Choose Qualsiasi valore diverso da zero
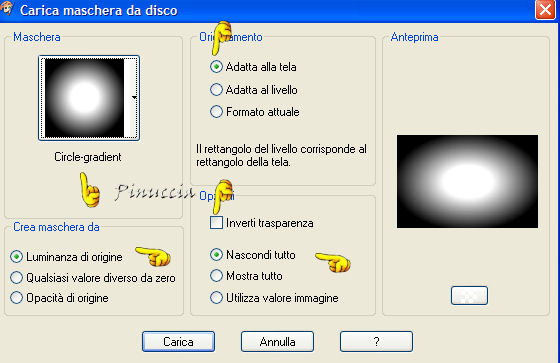This screenshot has width=560, height=363. [x=16, y=278]
